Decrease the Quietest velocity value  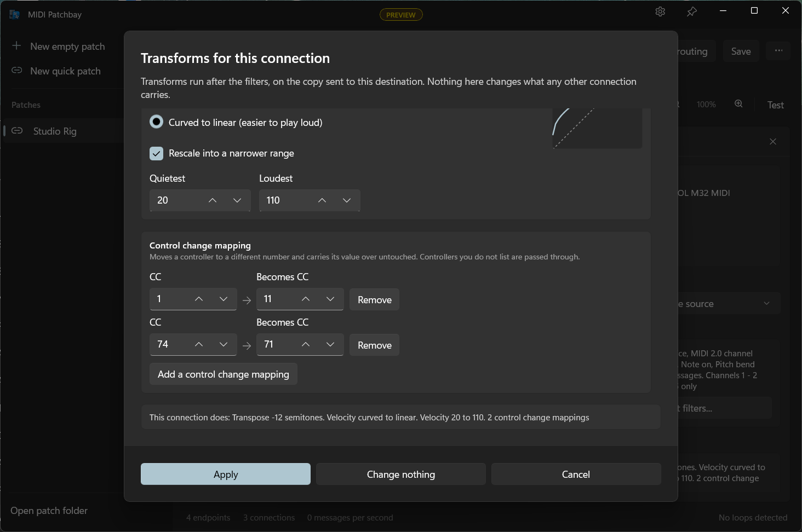tap(237, 200)
